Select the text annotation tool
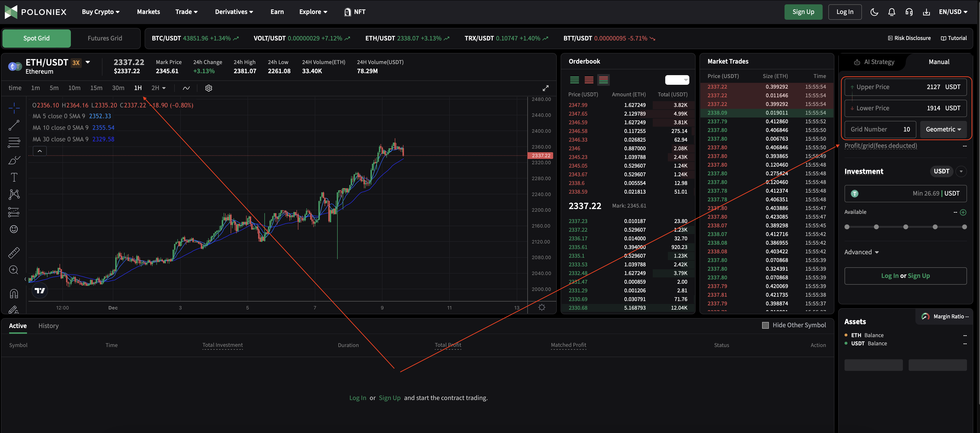The height and width of the screenshot is (433, 980). click(14, 177)
